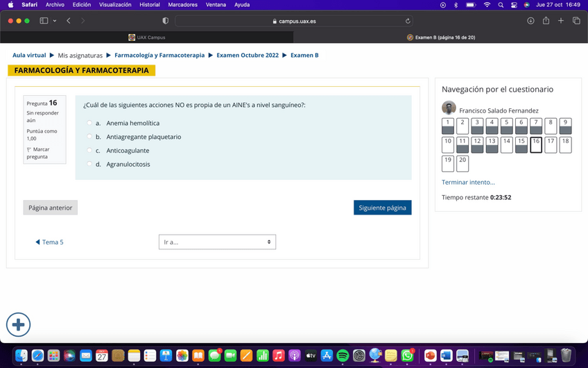
Task: Switch to the UAX Campus tab
Action: point(146,37)
